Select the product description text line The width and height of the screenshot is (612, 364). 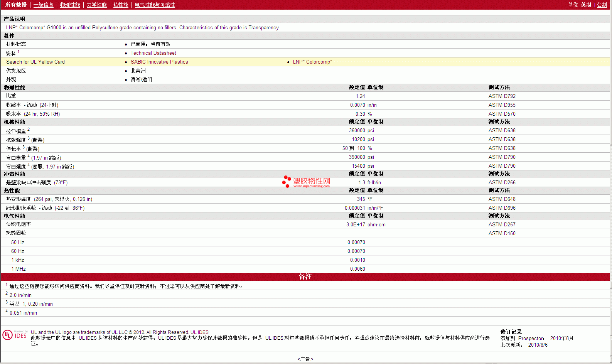pyautogui.click(x=143, y=27)
